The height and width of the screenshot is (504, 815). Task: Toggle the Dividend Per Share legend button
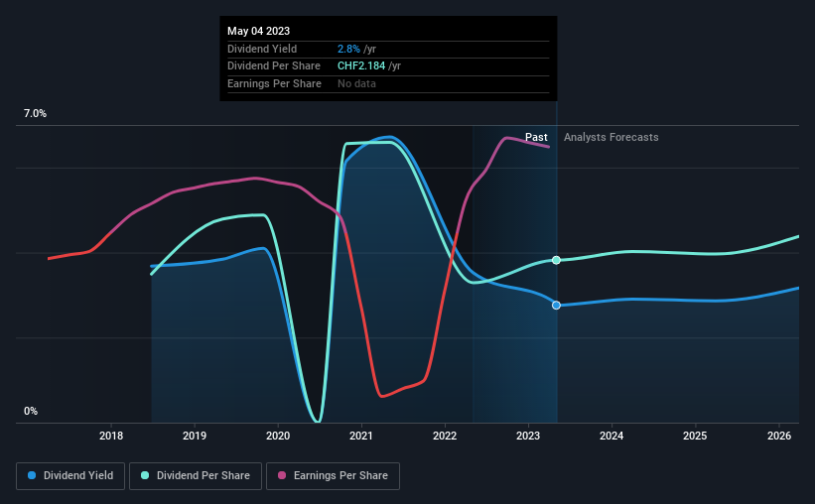point(196,476)
